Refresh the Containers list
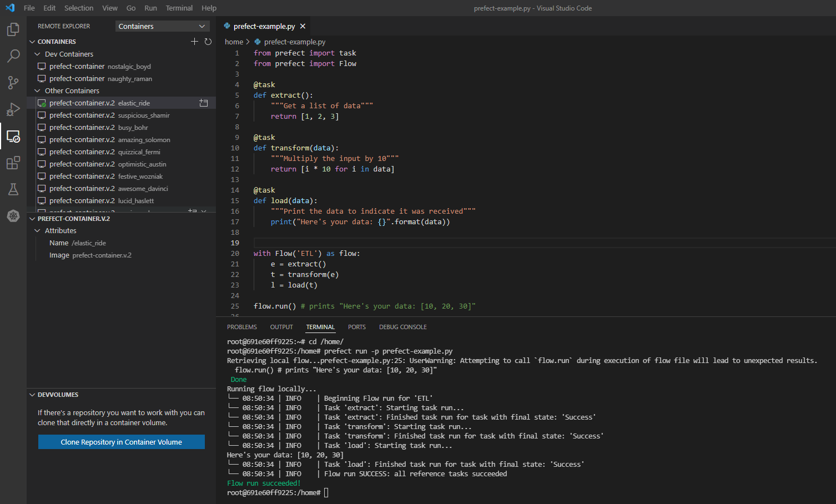 208,42
